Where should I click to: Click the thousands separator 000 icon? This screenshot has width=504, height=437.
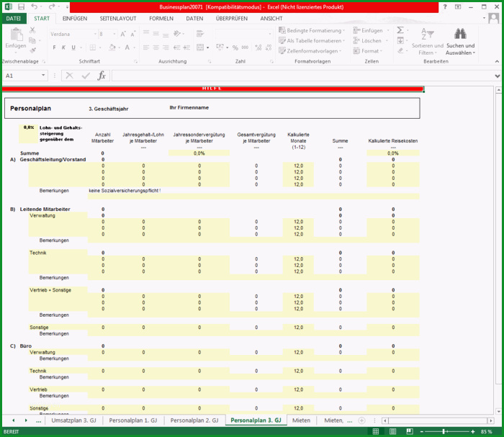pos(245,48)
